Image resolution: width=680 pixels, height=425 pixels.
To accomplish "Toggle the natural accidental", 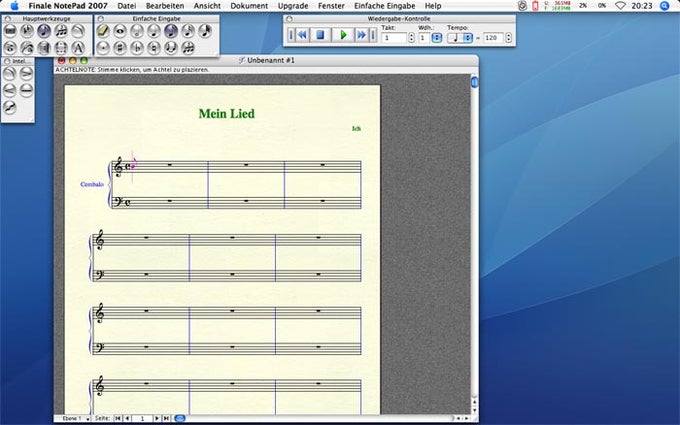I will coord(154,48).
